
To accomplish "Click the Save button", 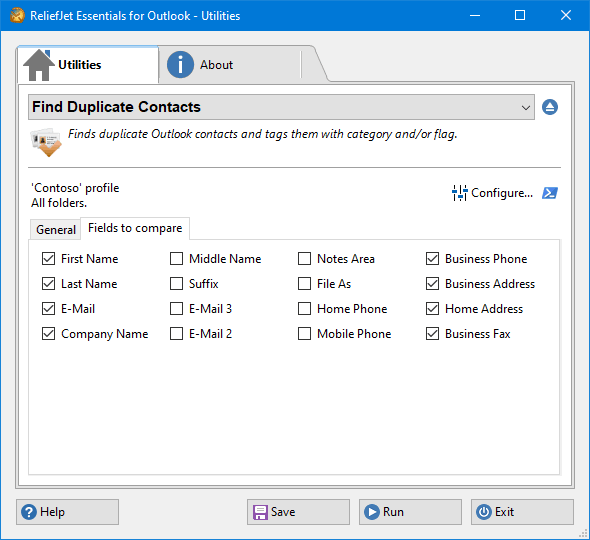I will pyautogui.click(x=298, y=512).
